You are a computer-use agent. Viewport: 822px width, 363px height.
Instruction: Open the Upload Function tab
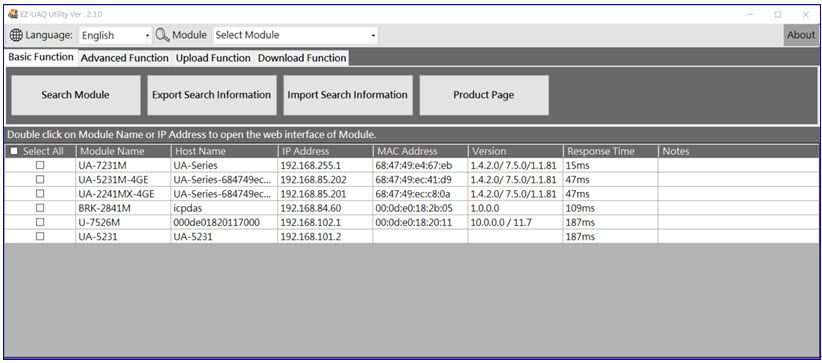click(213, 58)
